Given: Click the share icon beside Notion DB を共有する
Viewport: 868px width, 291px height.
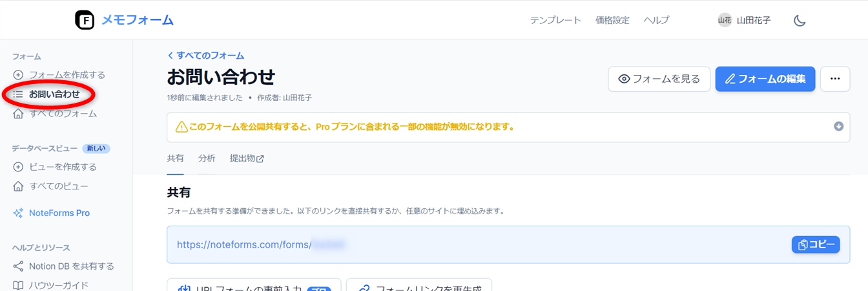Looking at the screenshot, I should (x=18, y=266).
